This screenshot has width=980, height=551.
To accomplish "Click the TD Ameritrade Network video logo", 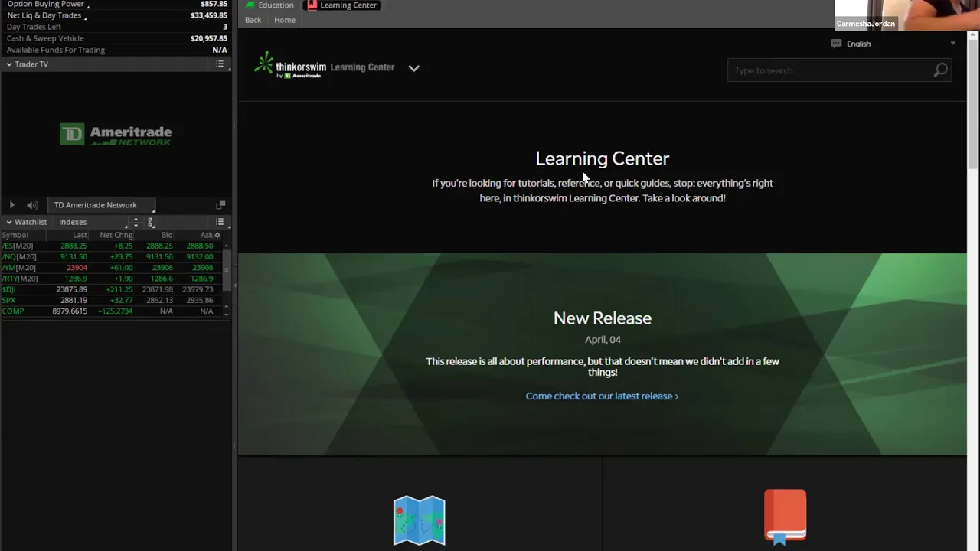I will tap(116, 135).
